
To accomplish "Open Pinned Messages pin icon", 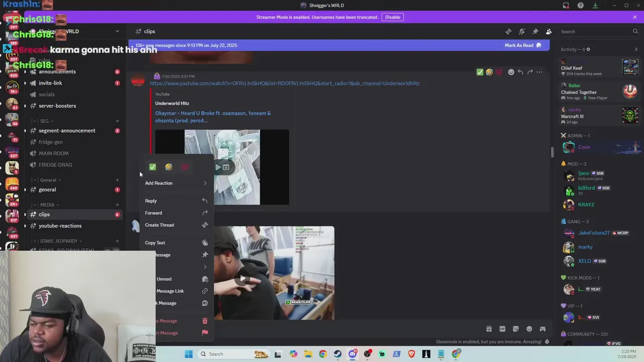I will pyautogui.click(x=535, y=31).
